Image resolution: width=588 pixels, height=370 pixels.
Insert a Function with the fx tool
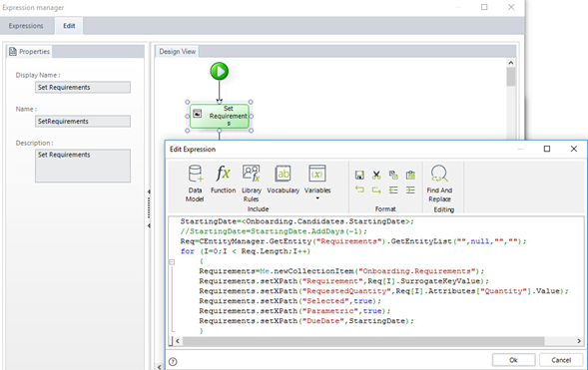(224, 179)
